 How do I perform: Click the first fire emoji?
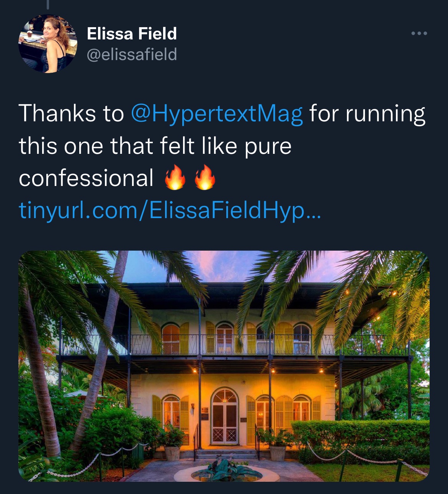[x=175, y=178]
